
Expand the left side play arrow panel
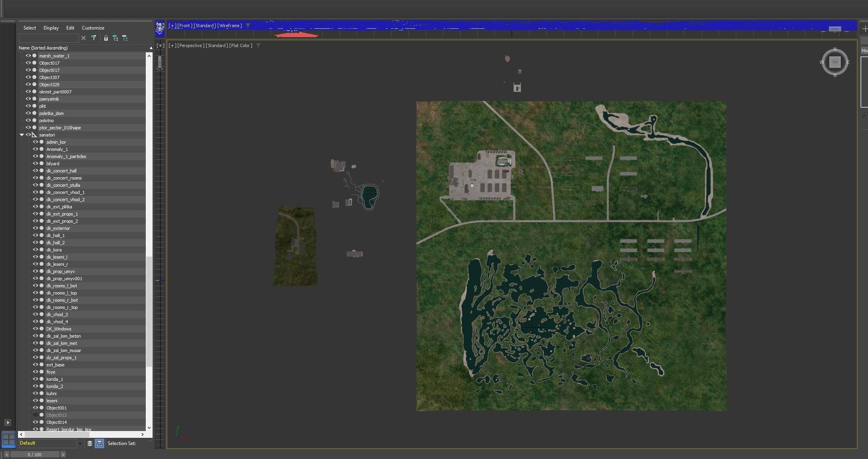(x=8, y=422)
